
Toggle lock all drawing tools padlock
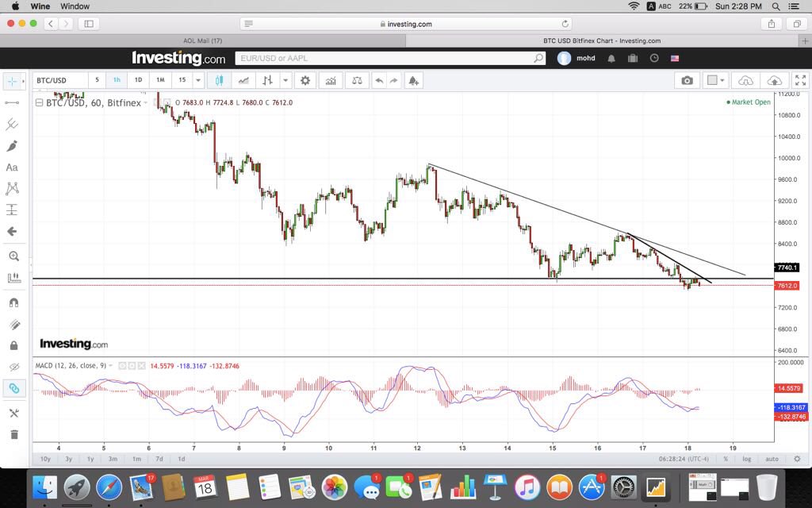pos(14,345)
